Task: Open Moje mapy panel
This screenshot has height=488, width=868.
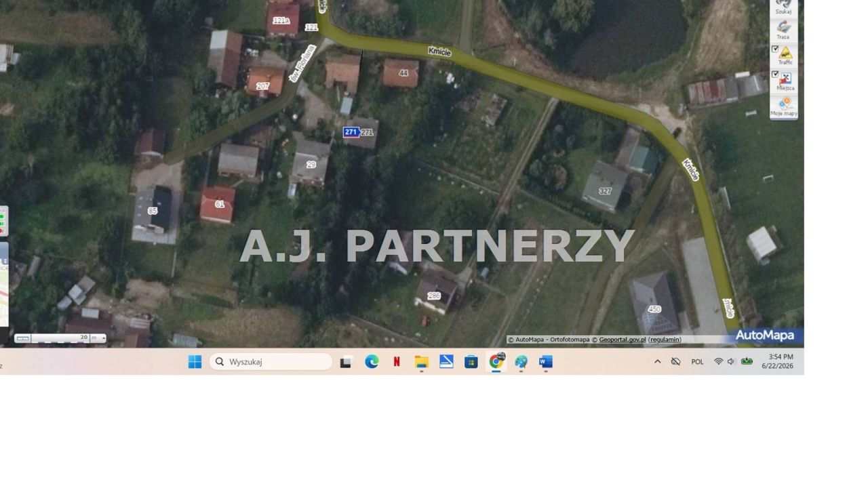Action: [784, 106]
